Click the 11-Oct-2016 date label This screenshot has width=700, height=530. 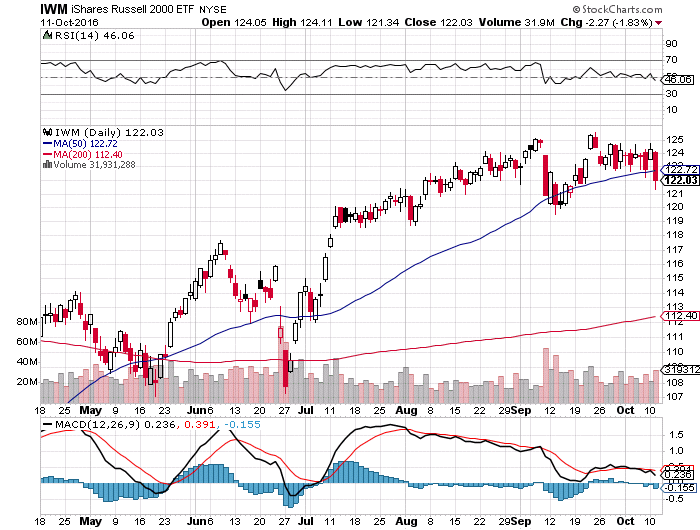(69, 22)
